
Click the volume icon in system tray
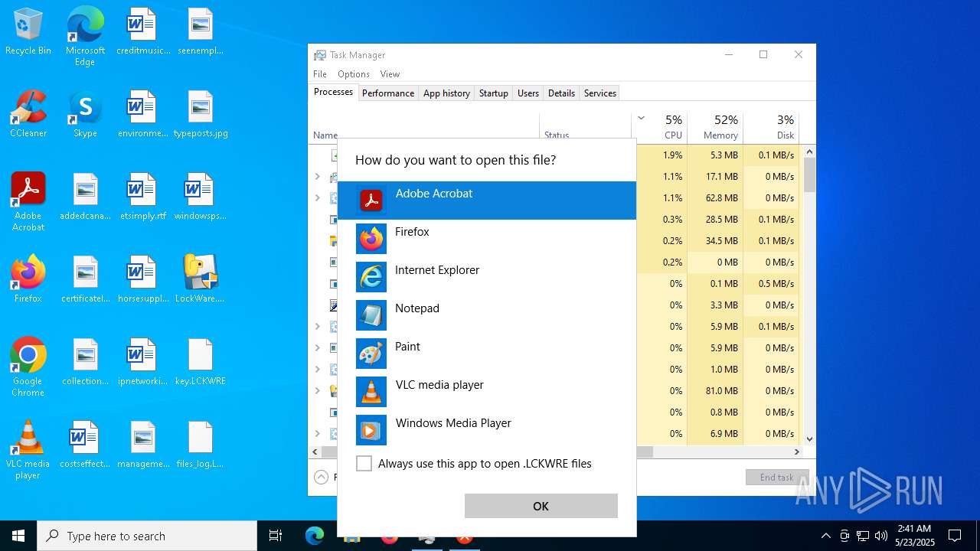pyautogui.click(x=881, y=536)
